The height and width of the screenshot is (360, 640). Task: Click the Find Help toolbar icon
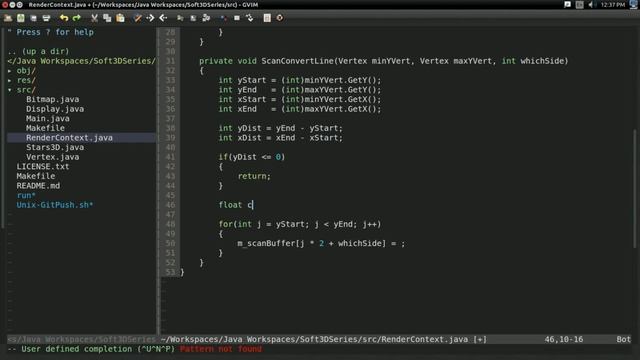pyautogui.click(x=280, y=18)
